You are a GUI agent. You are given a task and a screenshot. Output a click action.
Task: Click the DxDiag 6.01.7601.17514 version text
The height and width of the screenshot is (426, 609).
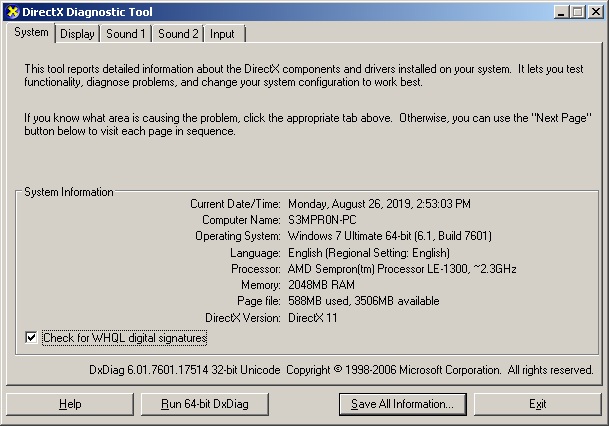184,370
